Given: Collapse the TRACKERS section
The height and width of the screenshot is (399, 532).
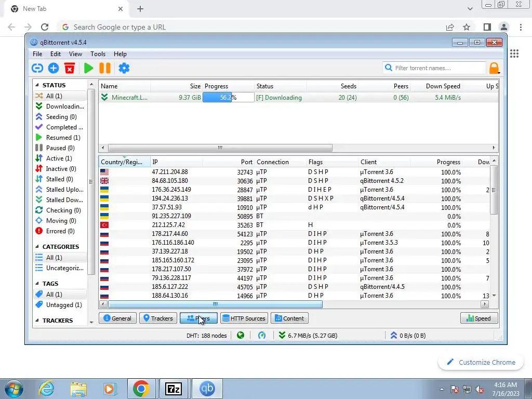Looking at the screenshot, I should [x=37, y=320].
